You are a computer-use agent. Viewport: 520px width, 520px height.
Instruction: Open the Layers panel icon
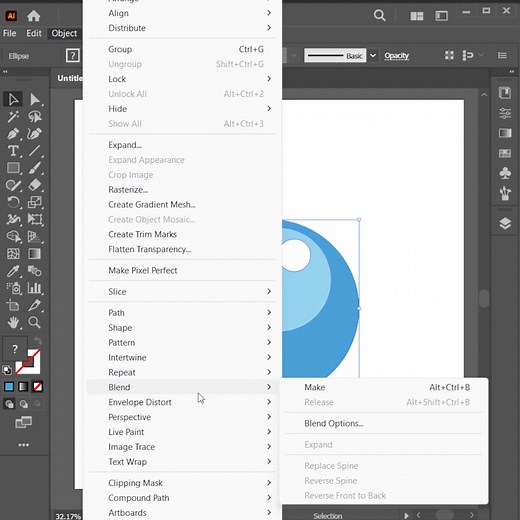[505, 223]
